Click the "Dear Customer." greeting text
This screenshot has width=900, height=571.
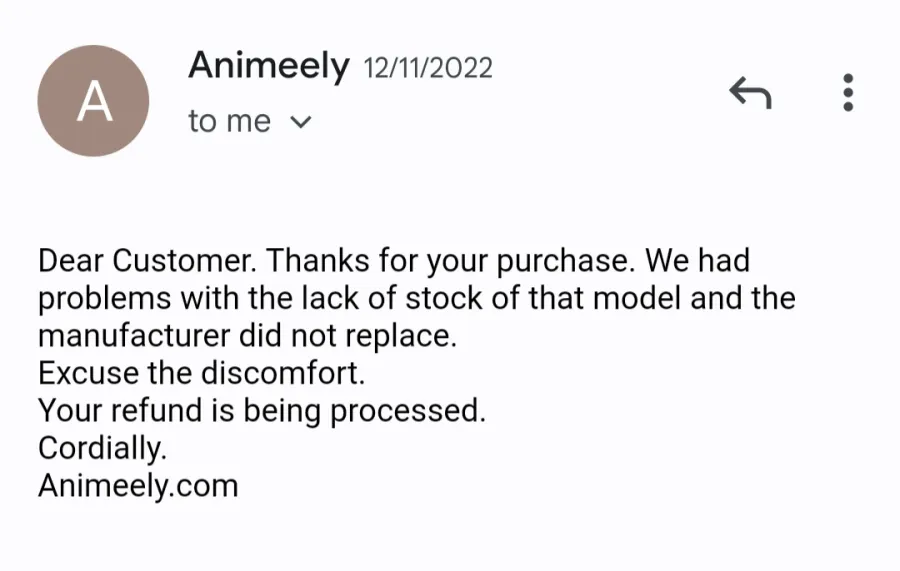148,261
